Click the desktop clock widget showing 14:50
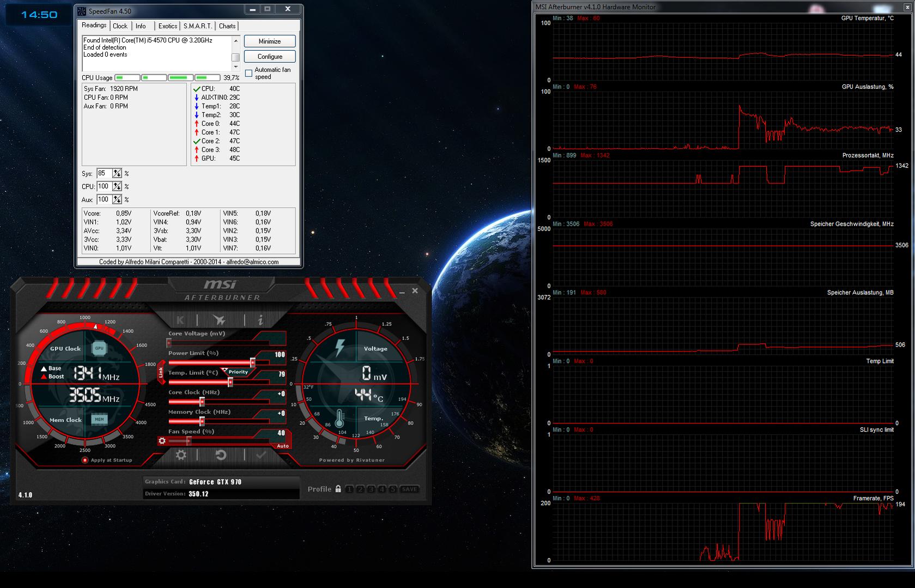Image resolution: width=915 pixels, height=588 pixels. coord(39,15)
